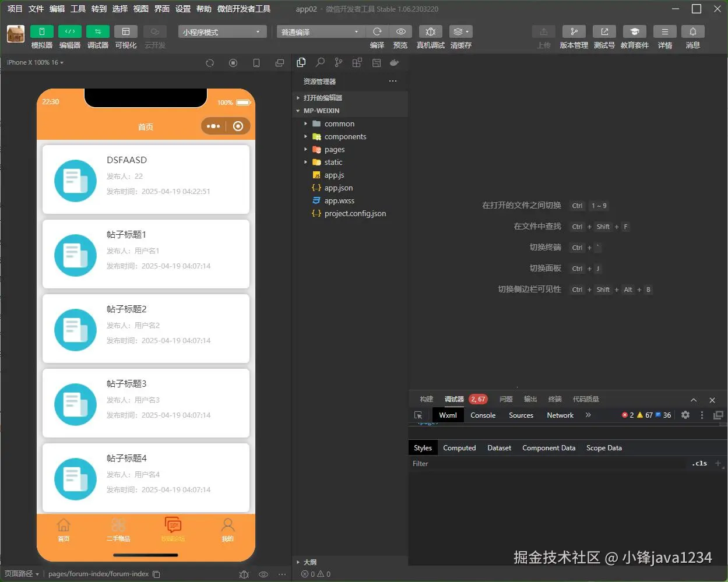Toggle the .cls class editor
728x582 pixels.
click(x=699, y=463)
